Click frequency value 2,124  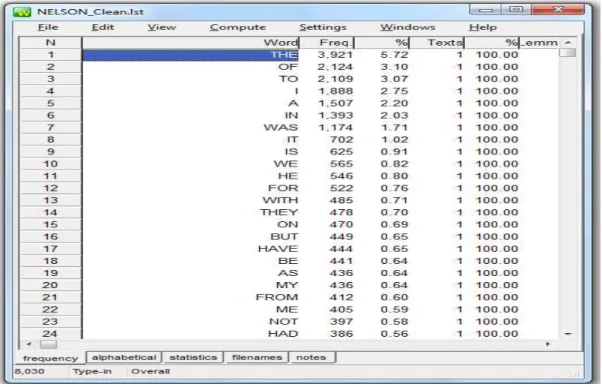[x=335, y=67]
